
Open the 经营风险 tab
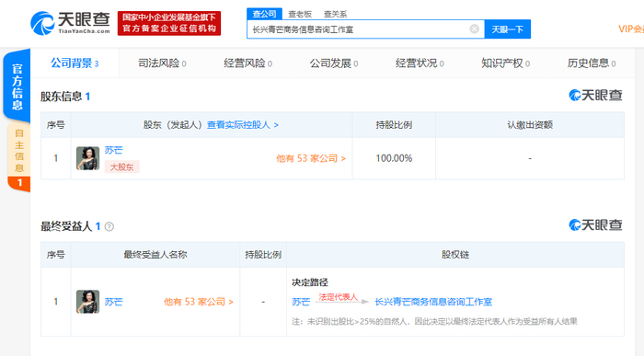[x=248, y=63]
